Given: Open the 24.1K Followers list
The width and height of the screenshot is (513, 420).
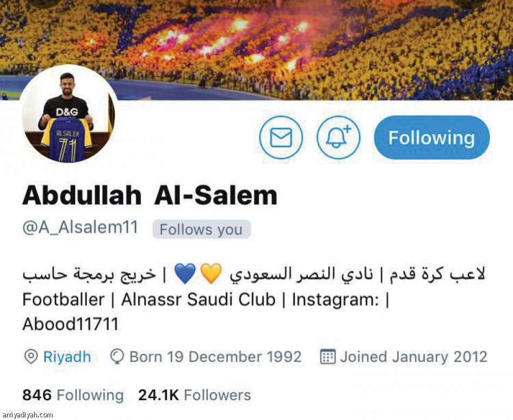Looking at the screenshot, I should [x=194, y=395].
